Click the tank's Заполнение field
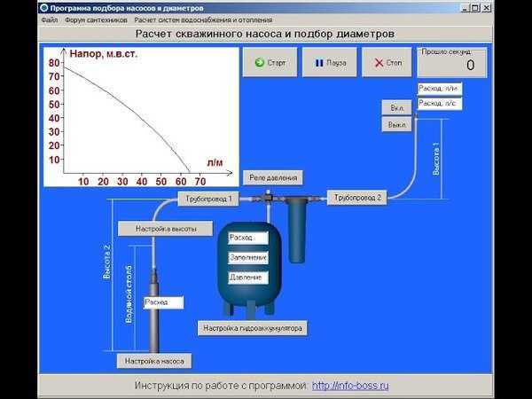This screenshot has width=532, height=399. [248, 258]
